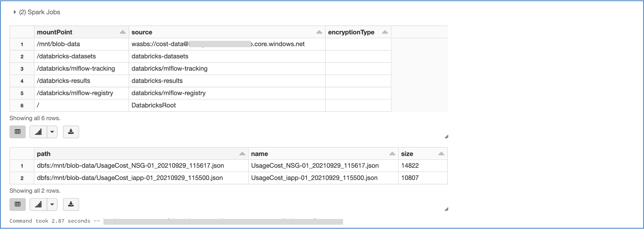Viewport: 644px width, 229px height.
Task: Click the mountPoint column header label
Action: [55, 32]
